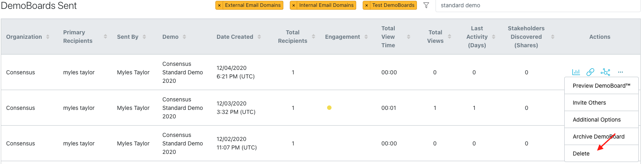The height and width of the screenshot is (164, 644).
Task: Sort table by Organization column
Action: click(x=48, y=37)
